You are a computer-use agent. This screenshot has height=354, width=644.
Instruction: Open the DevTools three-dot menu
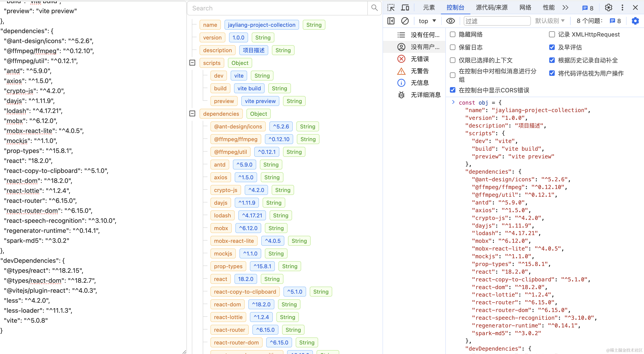pyautogui.click(x=622, y=8)
